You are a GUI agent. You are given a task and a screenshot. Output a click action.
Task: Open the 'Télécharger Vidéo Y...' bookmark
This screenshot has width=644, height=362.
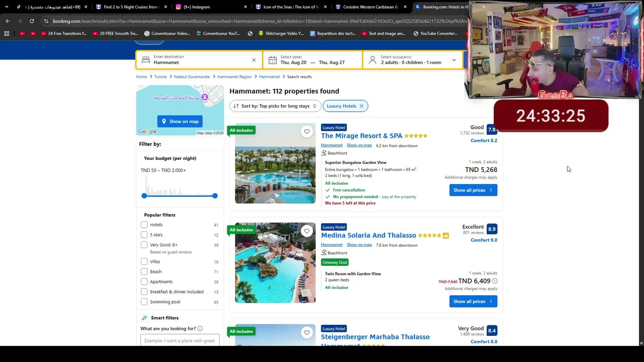(x=281, y=34)
